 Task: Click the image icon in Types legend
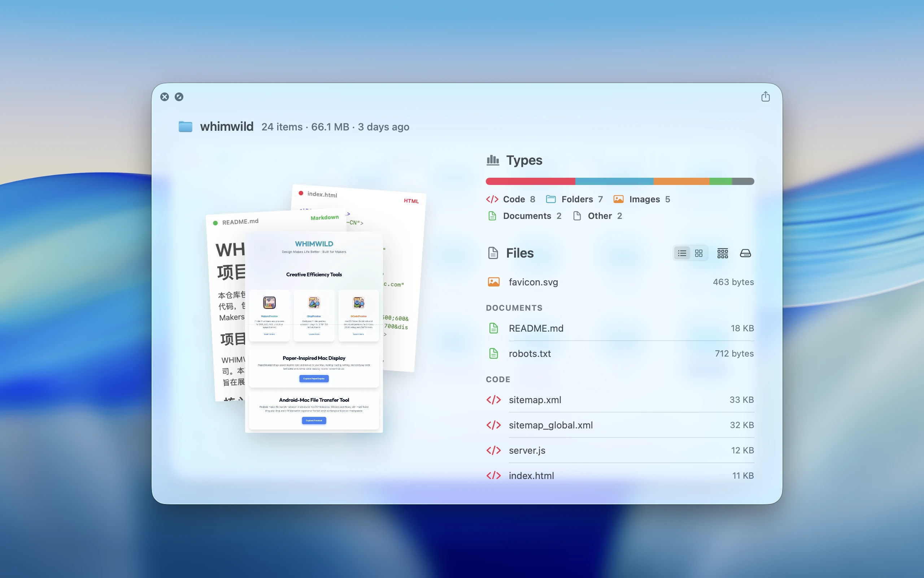619,199
